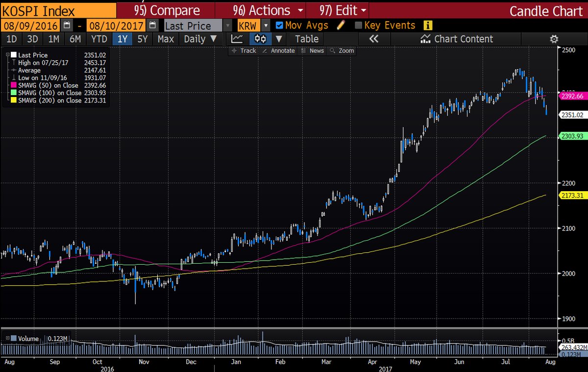The image size is (588, 372).
Task: Click the pencil icon to edit moving averages
Action: point(341,25)
